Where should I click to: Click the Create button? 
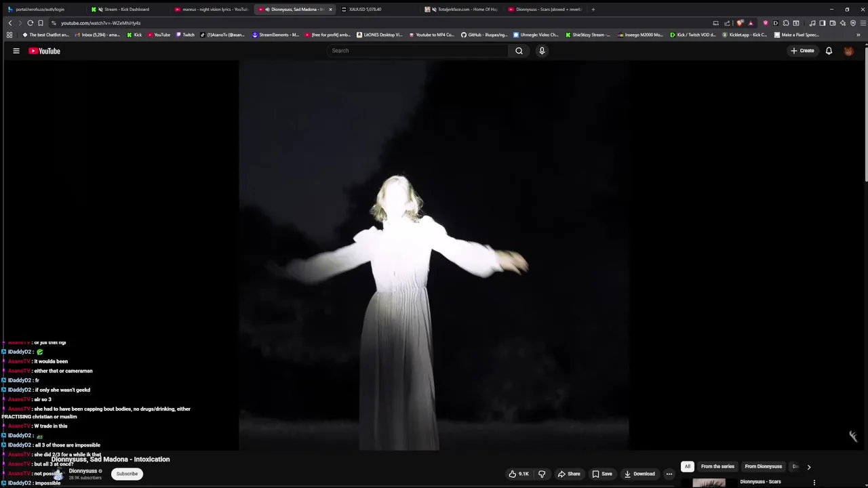pos(802,51)
